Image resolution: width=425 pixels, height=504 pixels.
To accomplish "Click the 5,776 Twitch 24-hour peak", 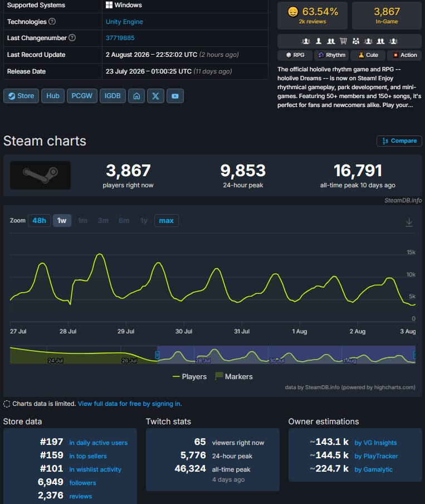I will click(193, 455).
